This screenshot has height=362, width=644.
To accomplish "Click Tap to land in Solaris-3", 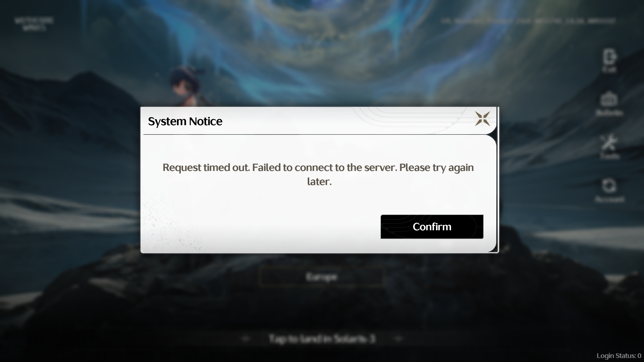I will point(322,339).
